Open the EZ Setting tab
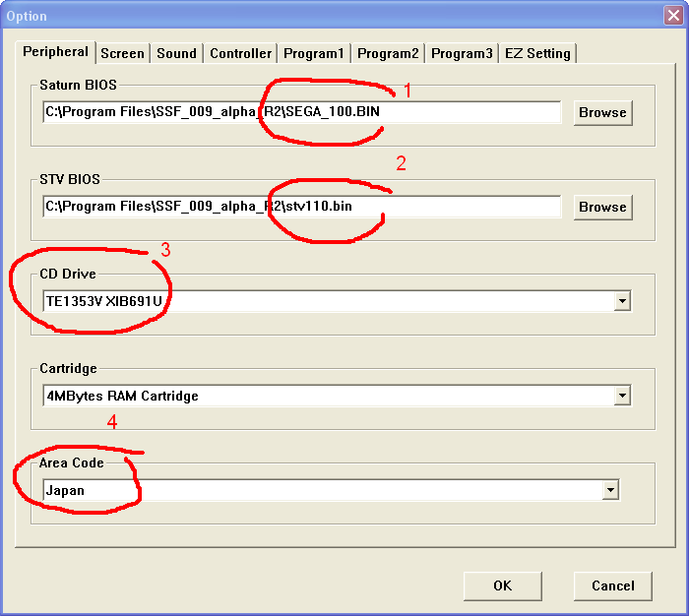The width and height of the screenshot is (689, 616). click(x=536, y=53)
